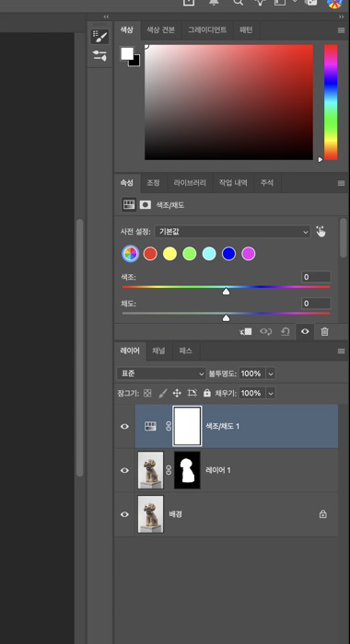Hide the 레이어 1 layer

point(124,470)
